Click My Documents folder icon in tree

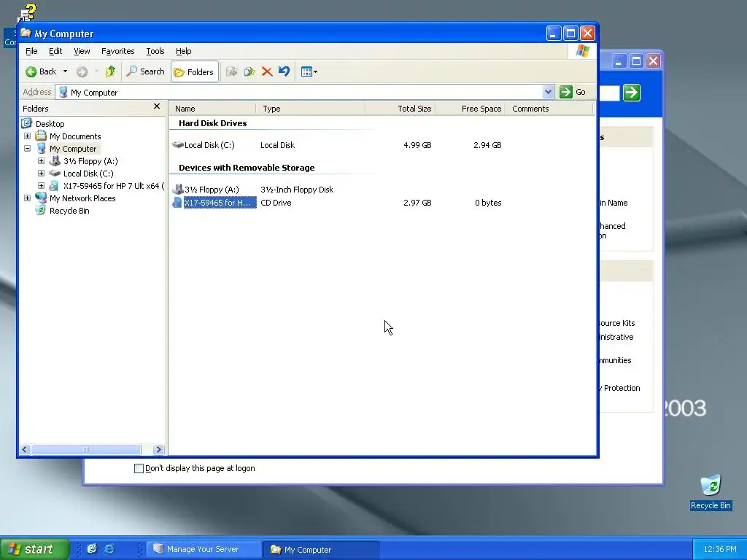pyautogui.click(x=41, y=136)
